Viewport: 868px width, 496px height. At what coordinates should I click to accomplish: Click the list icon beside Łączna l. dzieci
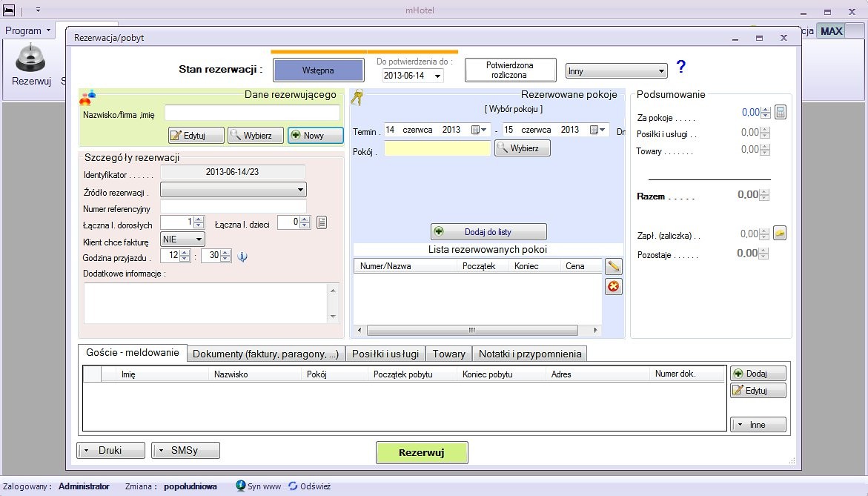tap(322, 222)
